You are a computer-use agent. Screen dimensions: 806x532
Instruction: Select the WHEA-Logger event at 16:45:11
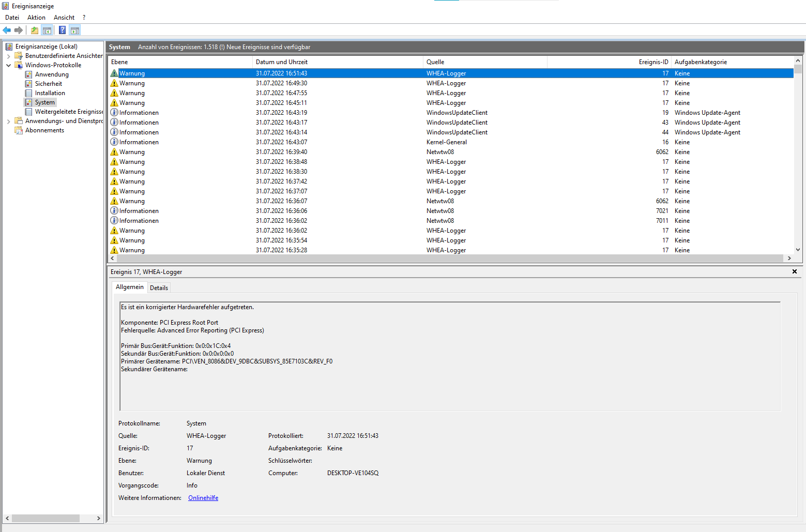(x=451, y=103)
